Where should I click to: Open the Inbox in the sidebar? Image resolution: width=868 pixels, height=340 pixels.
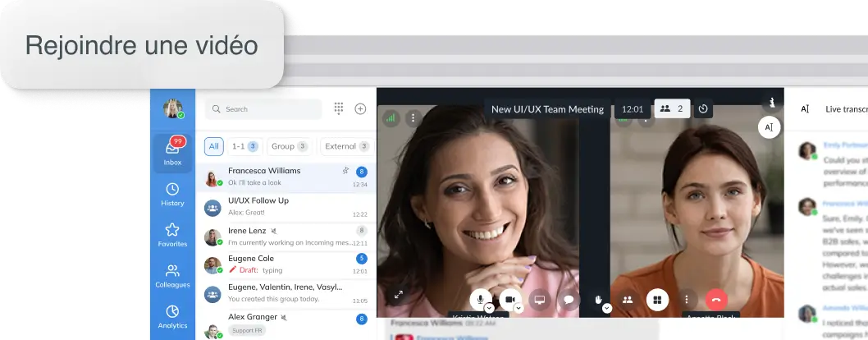coord(172,153)
